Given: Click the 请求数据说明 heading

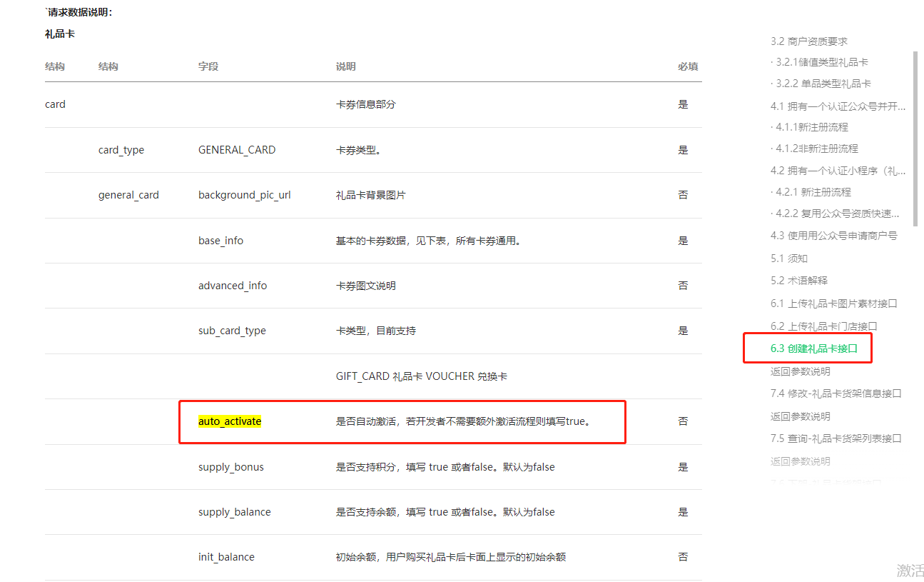Looking at the screenshot, I should pos(80,11).
